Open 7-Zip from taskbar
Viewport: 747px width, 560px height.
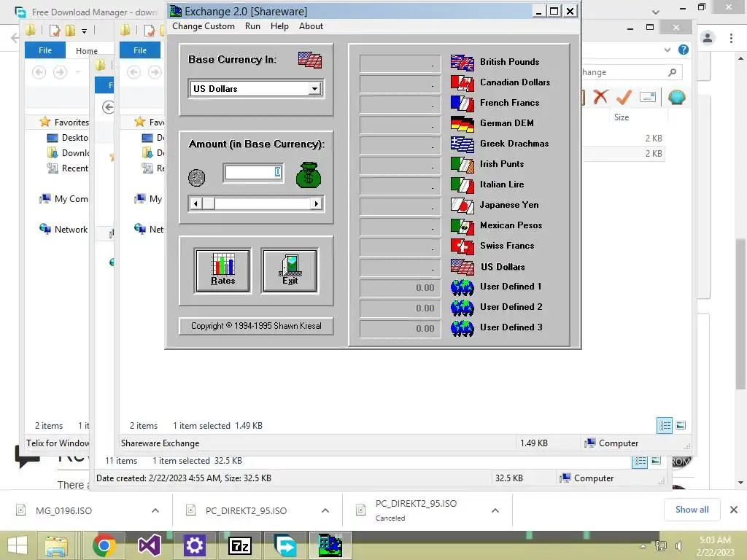pyautogui.click(x=241, y=545)
